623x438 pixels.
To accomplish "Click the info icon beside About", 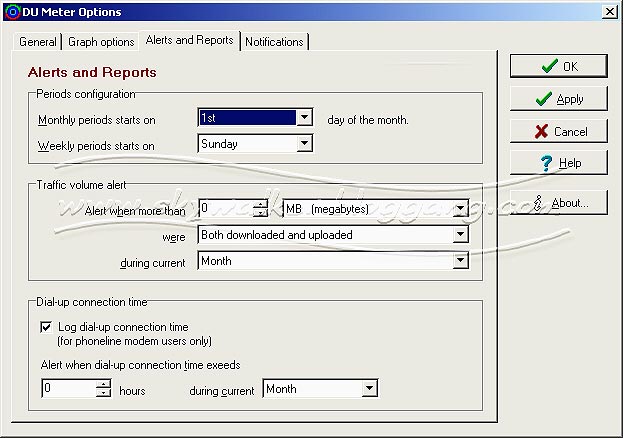I will click(538, 203).
